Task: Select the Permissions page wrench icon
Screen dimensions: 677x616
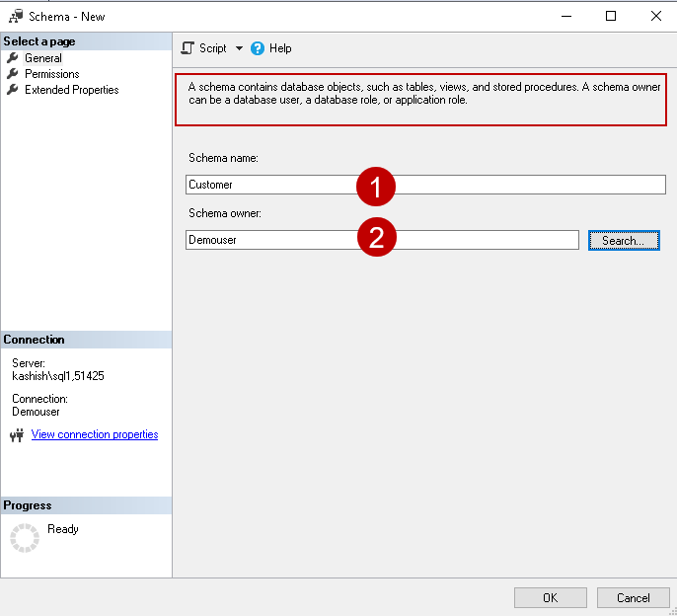Action: (13, 74)
